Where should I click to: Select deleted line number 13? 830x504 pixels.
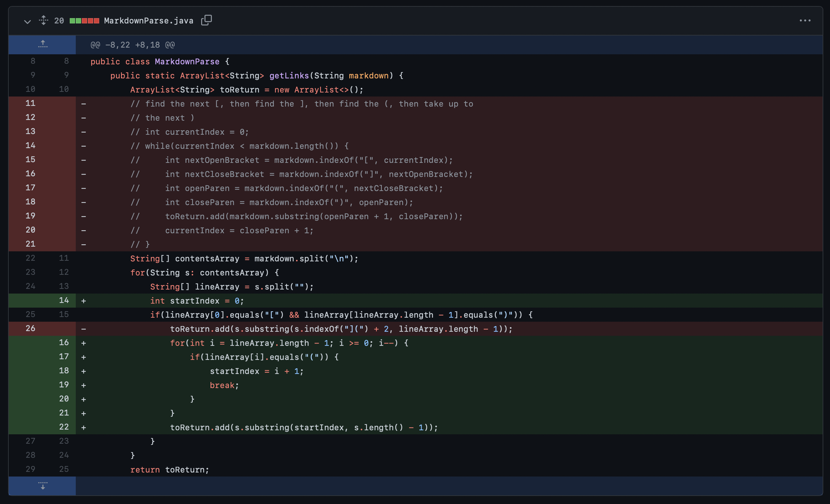(x=30, y=132)
